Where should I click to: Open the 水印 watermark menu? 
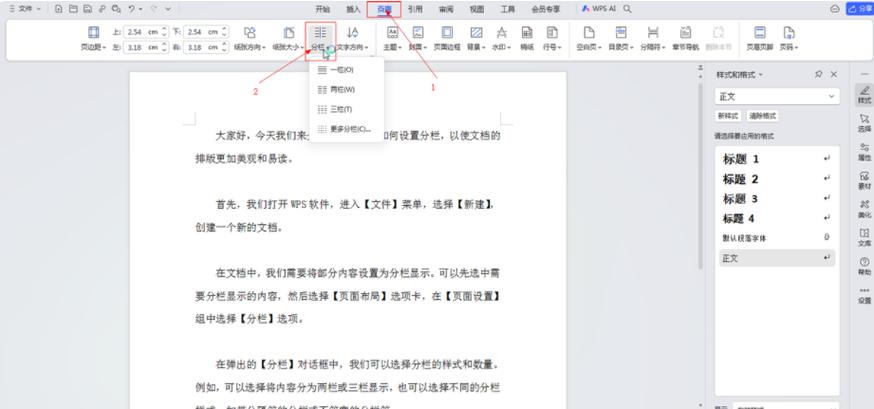coord(502,38)
